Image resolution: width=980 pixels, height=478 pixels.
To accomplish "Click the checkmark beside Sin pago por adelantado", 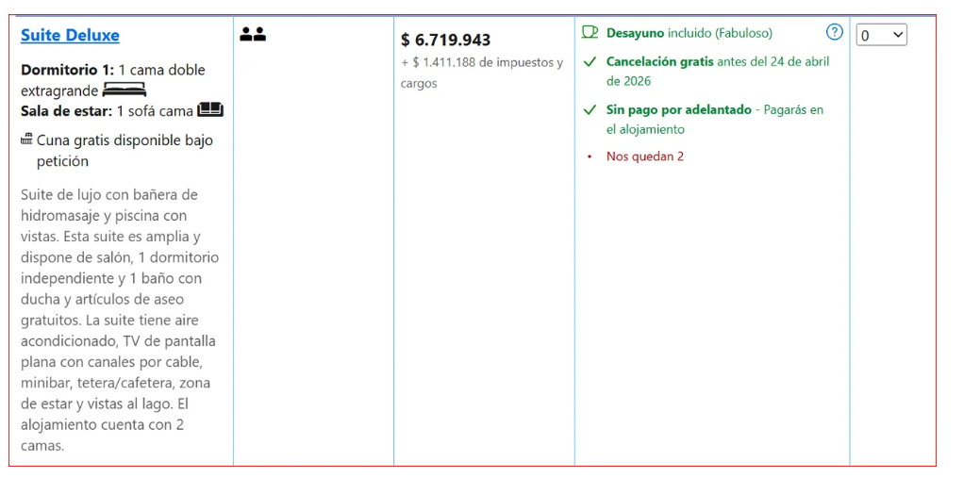I will click(x=590, y=110).
